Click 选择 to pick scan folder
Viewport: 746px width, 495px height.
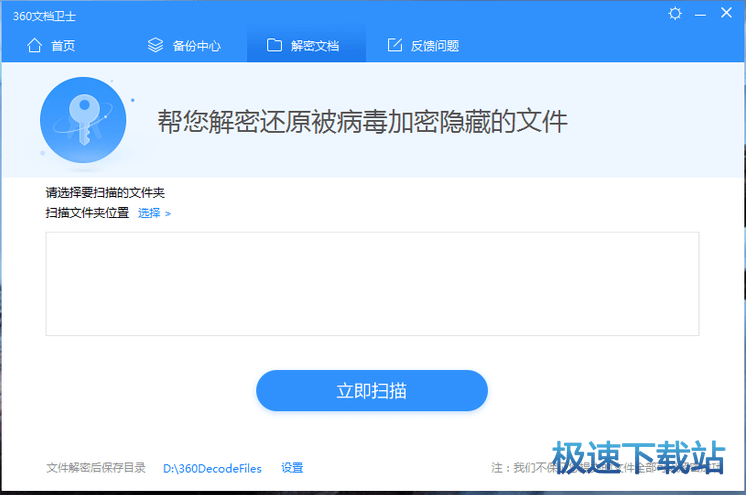pos(149,213)
